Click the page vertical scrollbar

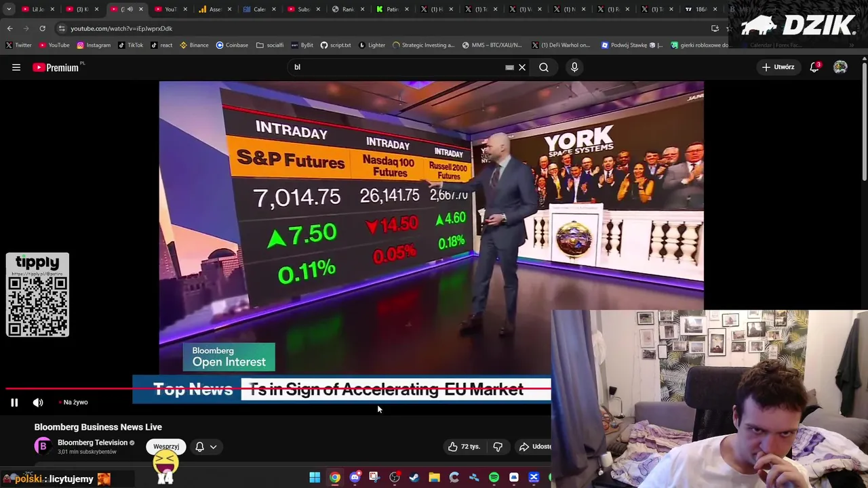point(865,121)
